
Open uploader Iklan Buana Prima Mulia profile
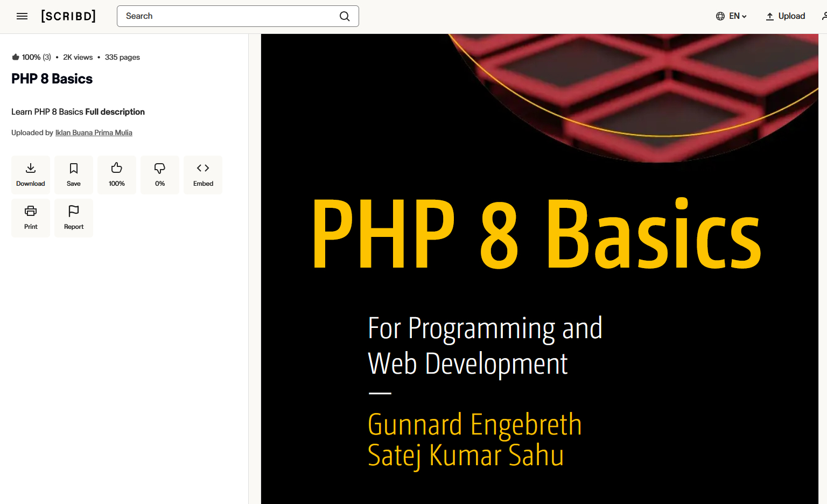(x=94, y=132)
